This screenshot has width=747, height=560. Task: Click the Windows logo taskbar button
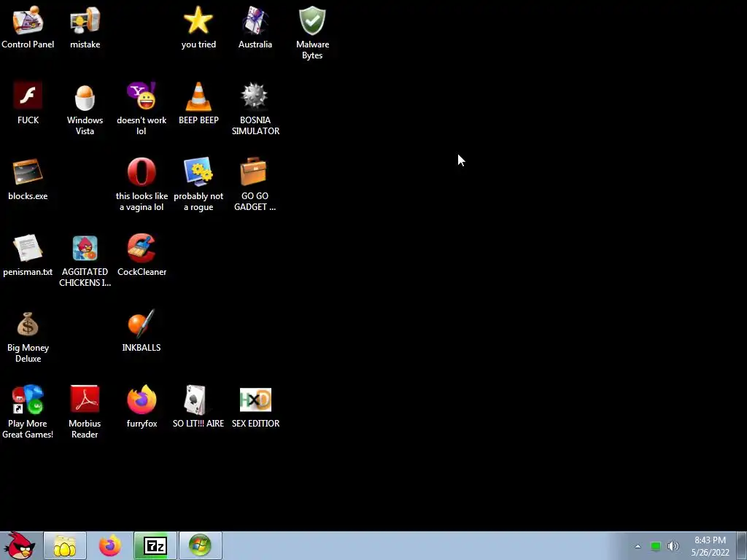click(200, 545)
